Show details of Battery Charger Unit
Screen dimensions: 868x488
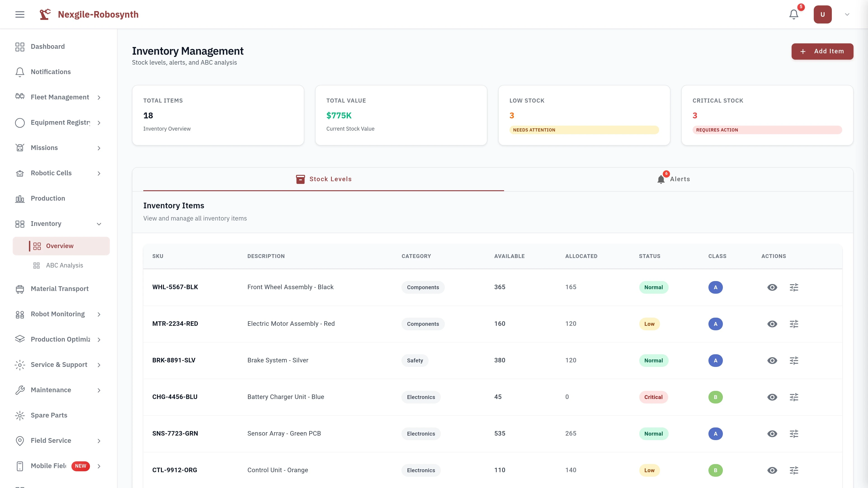[x=773, y=397]
